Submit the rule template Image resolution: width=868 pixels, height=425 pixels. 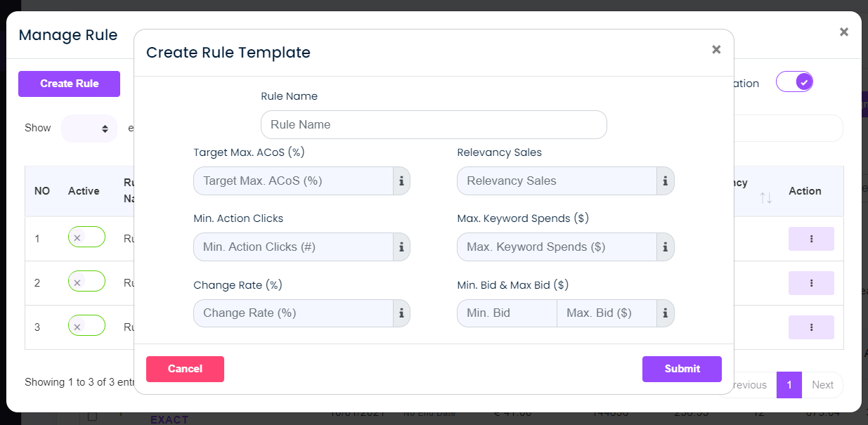coord(682,369)
